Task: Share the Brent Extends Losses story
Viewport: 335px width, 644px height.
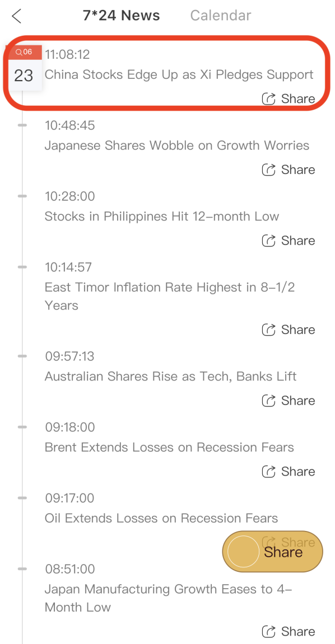Action: pos(288,472)
